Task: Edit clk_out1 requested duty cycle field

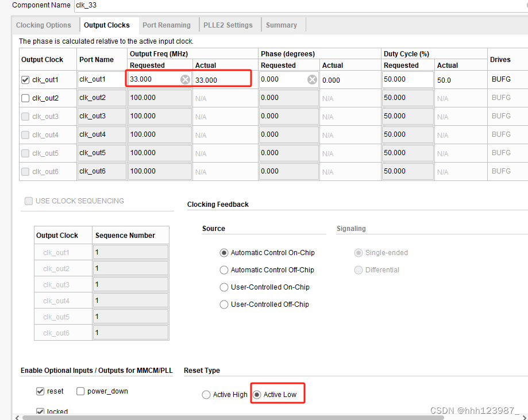Action: 407,79
